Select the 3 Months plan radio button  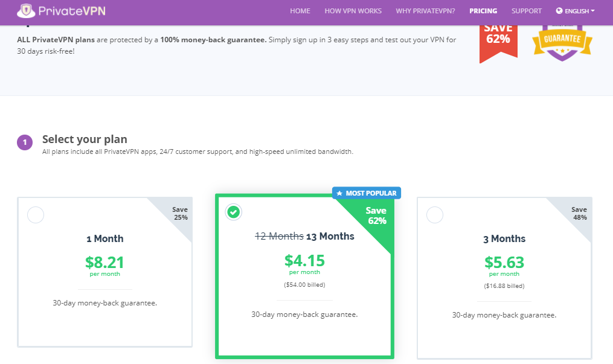(x=435, y=215)
